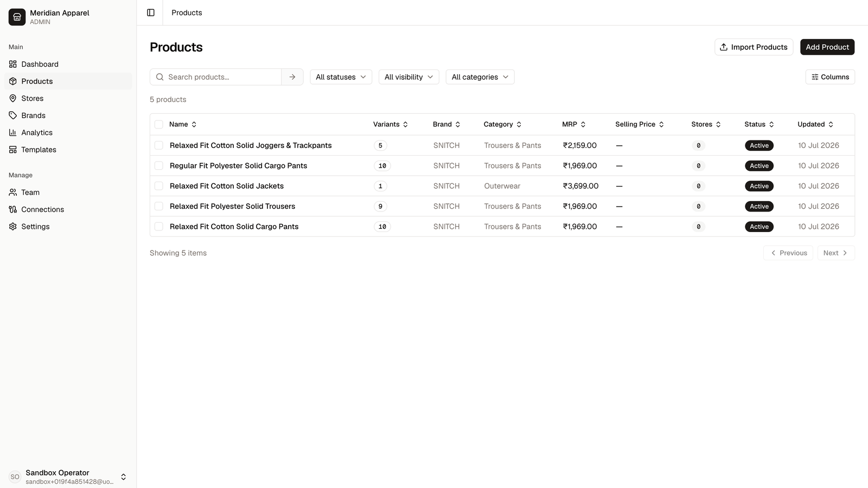Viewport: 868px width, 488px height.
Task: Click the Products breadcrumb in top bar
Action: [x=187, y=12]
